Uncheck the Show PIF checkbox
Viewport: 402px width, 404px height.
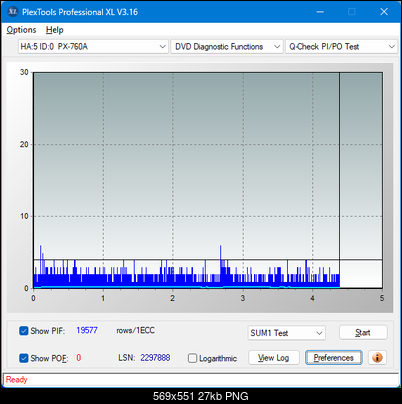24,331
